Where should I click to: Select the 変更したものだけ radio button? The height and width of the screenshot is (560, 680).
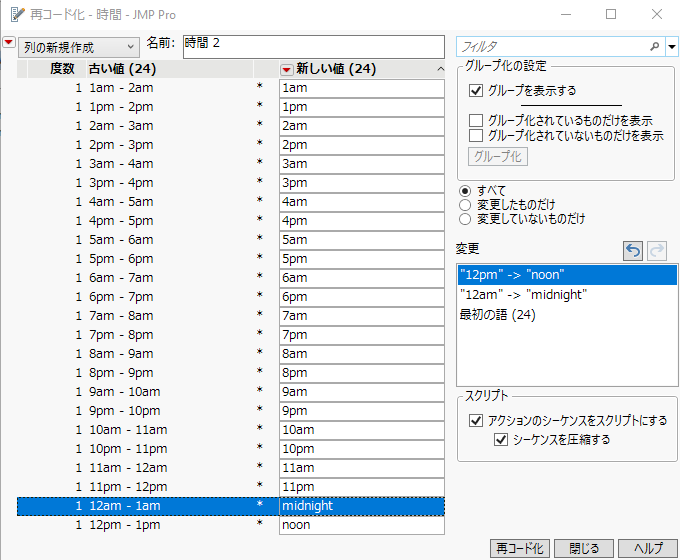click(x=465, y=205)
